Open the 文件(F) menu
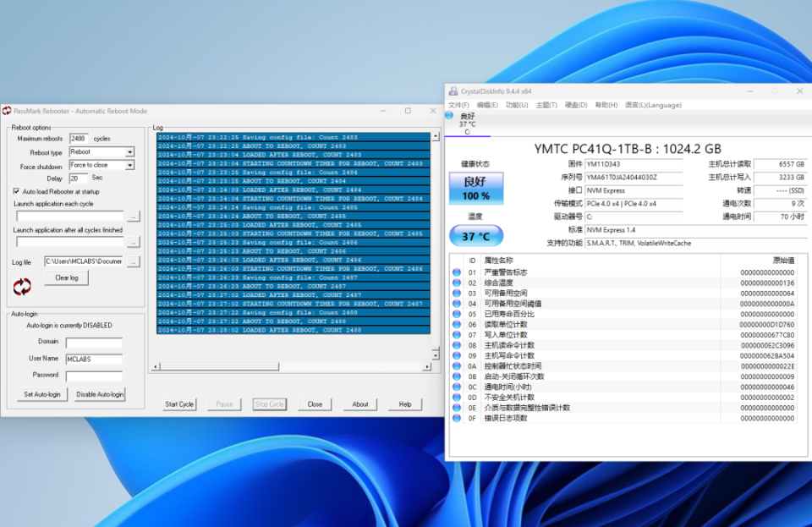Image resolution: width=812 pixels, height=527 pixels. tap(458, 105)
